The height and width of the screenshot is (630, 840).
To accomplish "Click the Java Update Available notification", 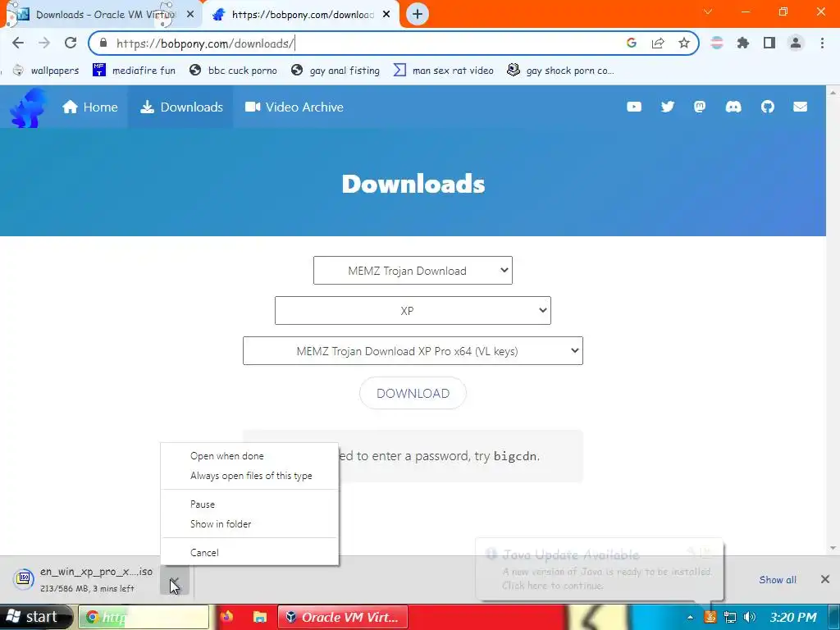I will tap(599, 569).
